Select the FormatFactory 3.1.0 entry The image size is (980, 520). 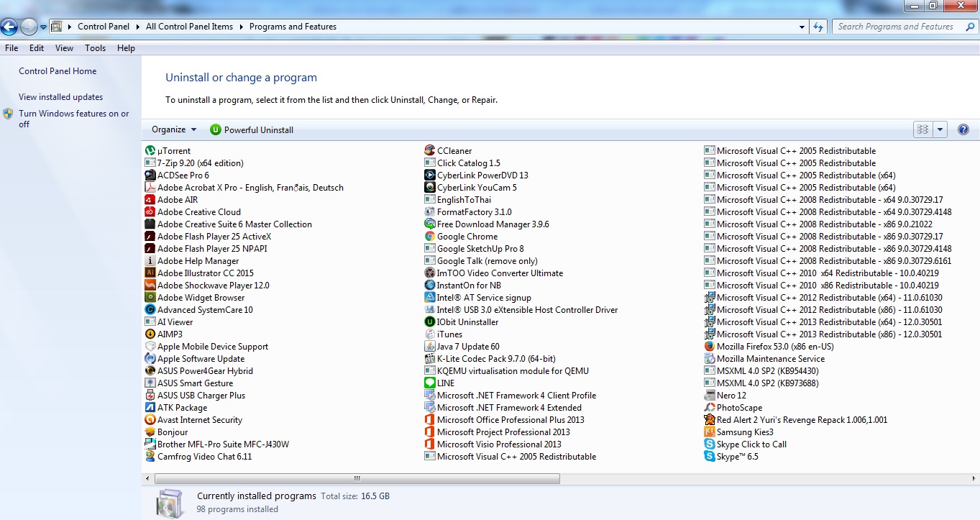coord(468,212)
